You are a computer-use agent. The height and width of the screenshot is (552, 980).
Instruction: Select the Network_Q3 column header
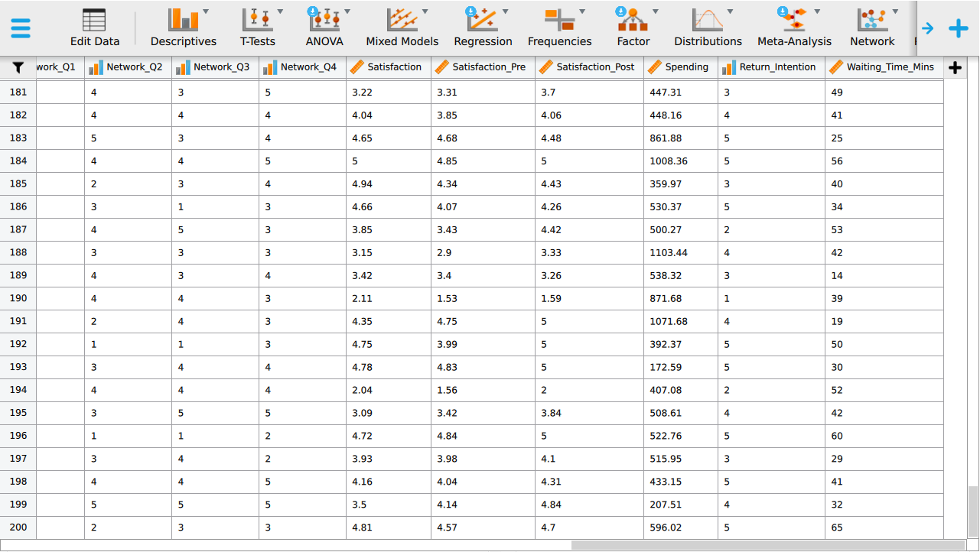pos(215,67)
